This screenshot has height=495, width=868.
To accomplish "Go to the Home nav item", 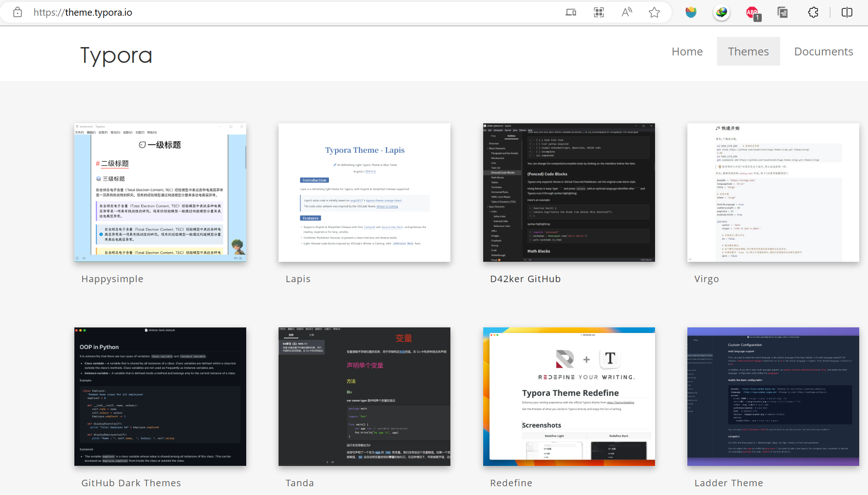I will (687, 51).
